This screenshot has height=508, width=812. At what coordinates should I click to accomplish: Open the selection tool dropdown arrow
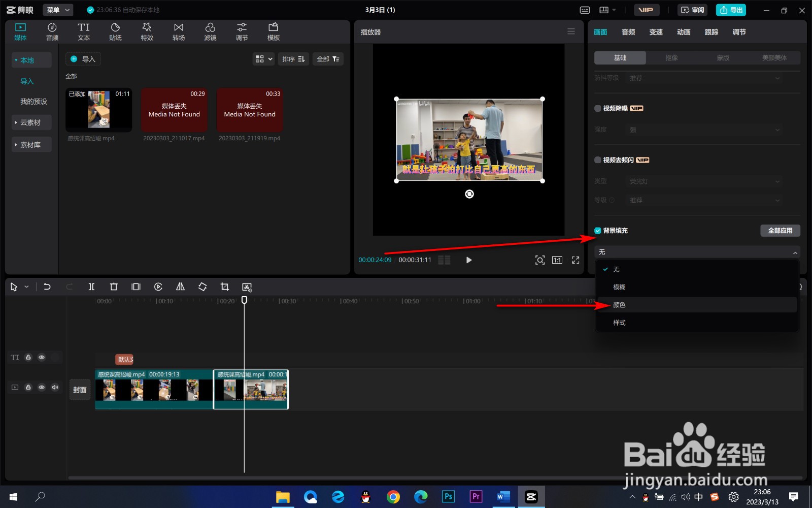(26, 287)
